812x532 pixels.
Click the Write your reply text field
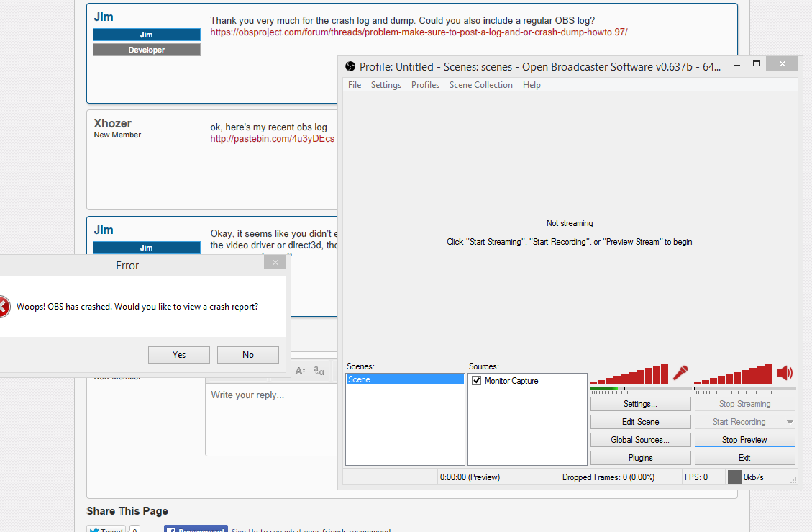click(271, 419)
